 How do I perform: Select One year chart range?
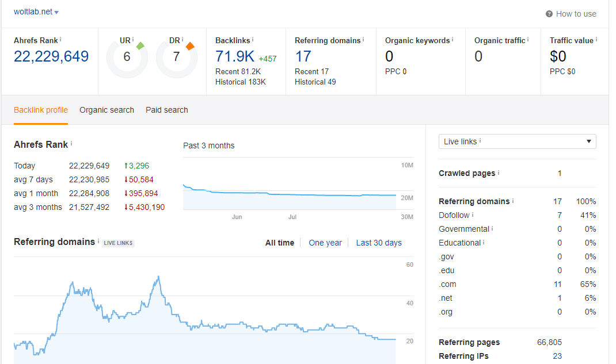[x=325, y=243]
